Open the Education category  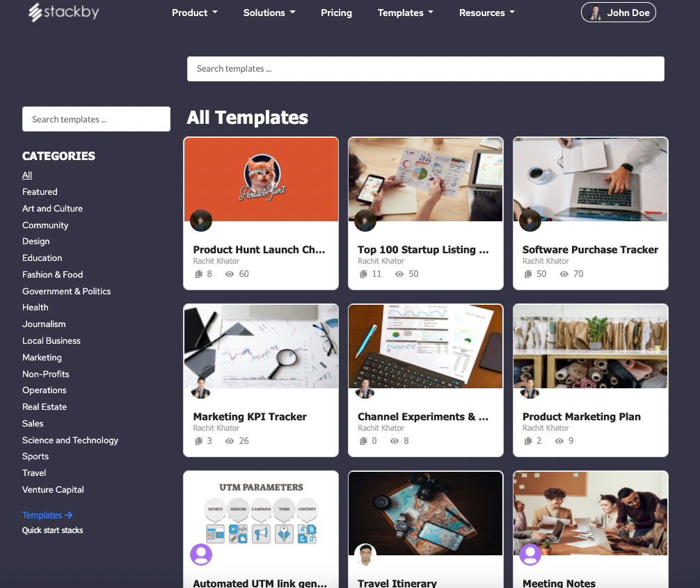tap(42, 258)
